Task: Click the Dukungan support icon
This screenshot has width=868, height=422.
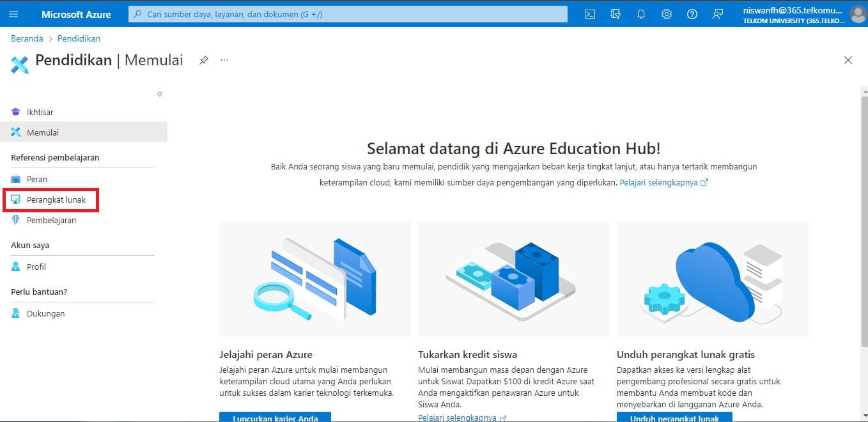Action: coord(16,313)
